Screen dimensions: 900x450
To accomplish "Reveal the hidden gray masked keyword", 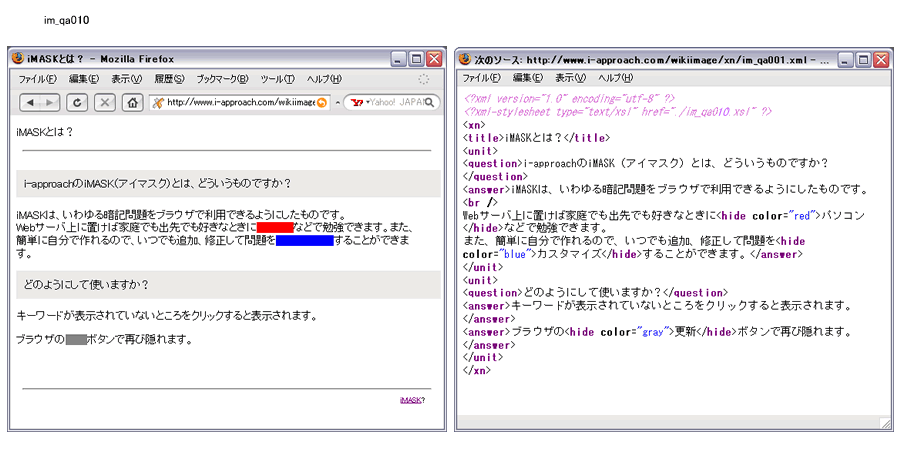I will tap(78, 339).
